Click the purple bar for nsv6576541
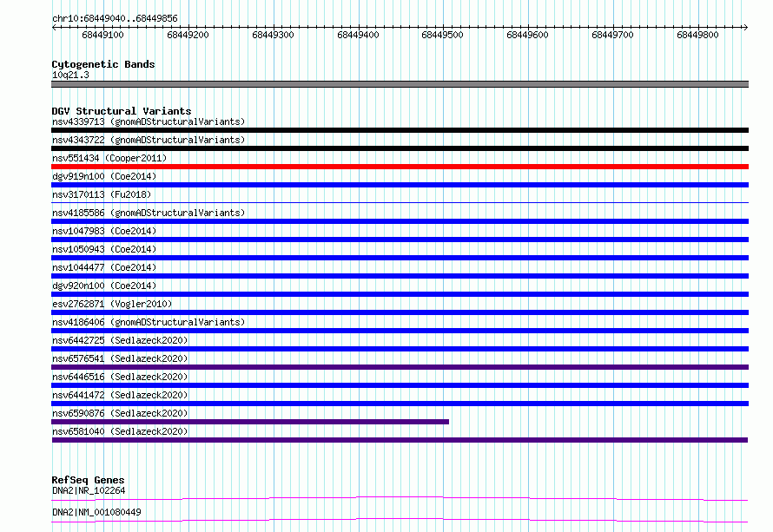 (x=400, y=367)
